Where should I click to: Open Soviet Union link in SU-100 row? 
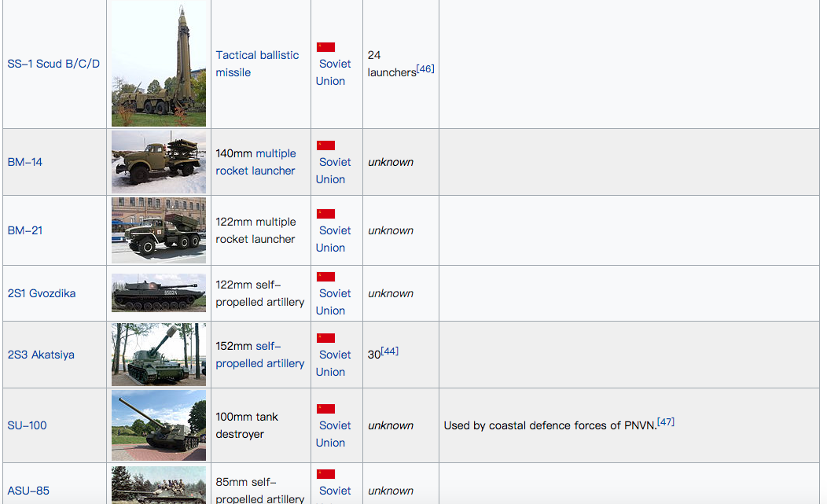tap(333, 434)
